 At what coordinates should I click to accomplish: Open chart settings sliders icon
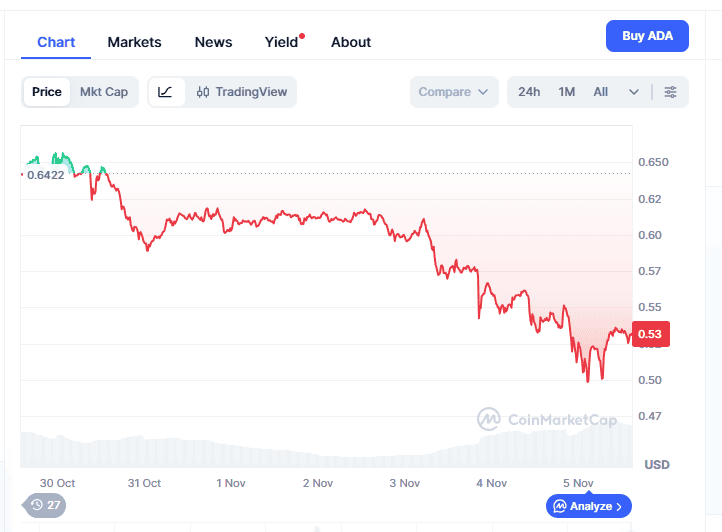[670, 92]
